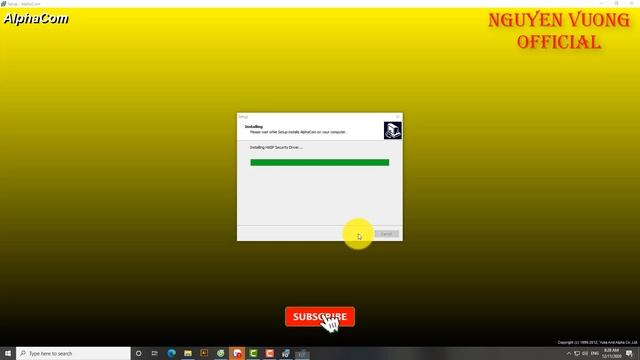Click the last running app on the taskbar
The image size is (640, 360).
302,353
